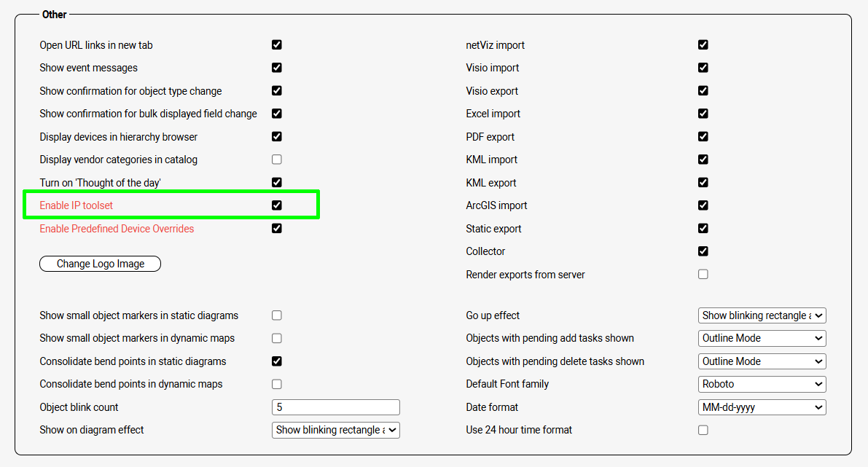The height and width of the screenshot is (467, 868).
Task: Toggle Enable Predefined Device Overrides checkbox
Action: tap(277, 228)
